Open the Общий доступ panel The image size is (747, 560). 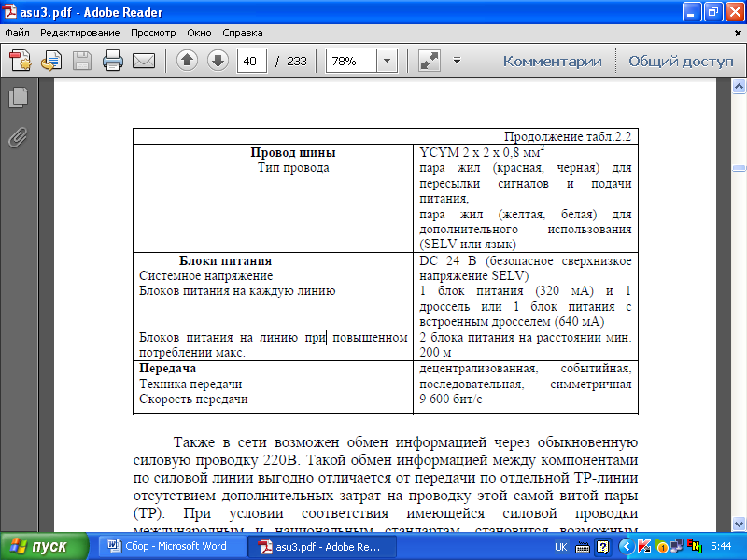[681, 62]
